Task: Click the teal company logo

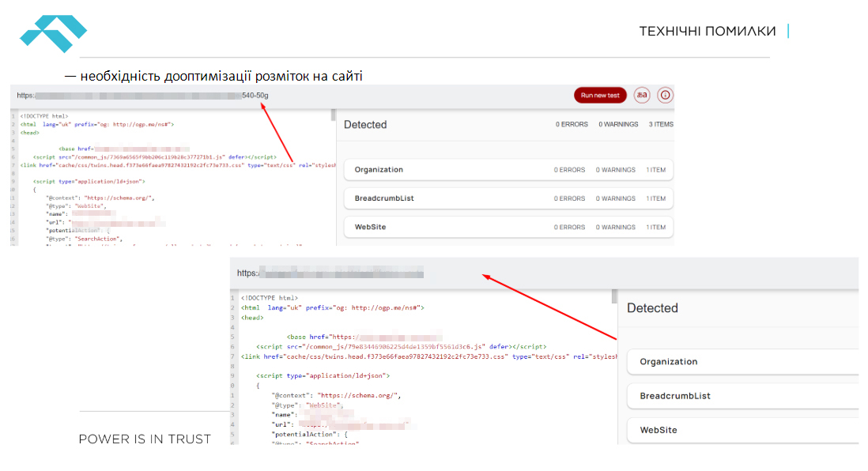Action: [53, 33]
